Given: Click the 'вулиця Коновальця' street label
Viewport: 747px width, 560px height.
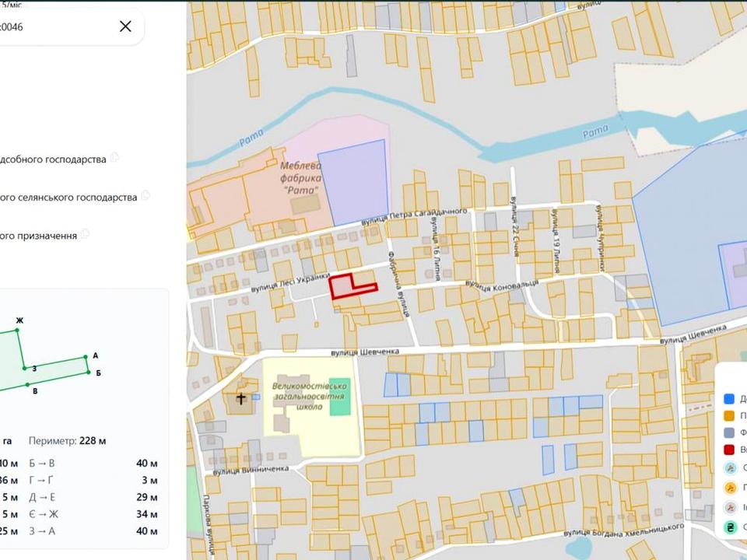Looking at the screenshot, I should 502,285.
